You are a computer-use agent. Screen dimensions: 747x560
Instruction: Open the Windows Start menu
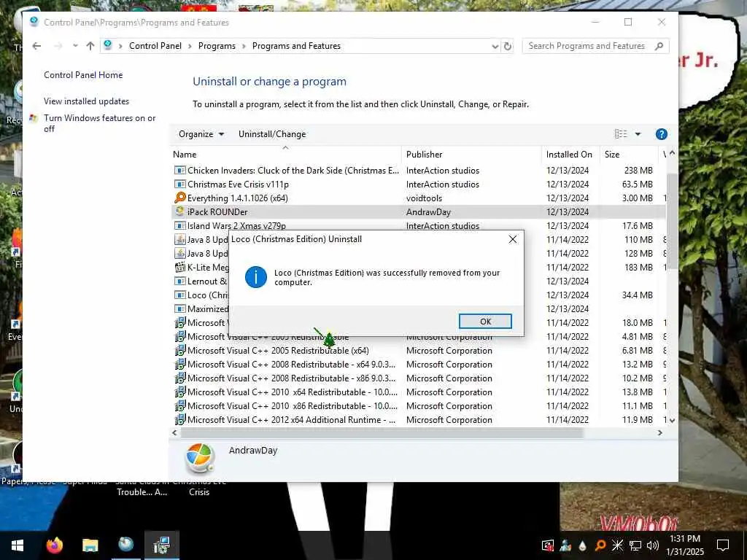(18, 545)
